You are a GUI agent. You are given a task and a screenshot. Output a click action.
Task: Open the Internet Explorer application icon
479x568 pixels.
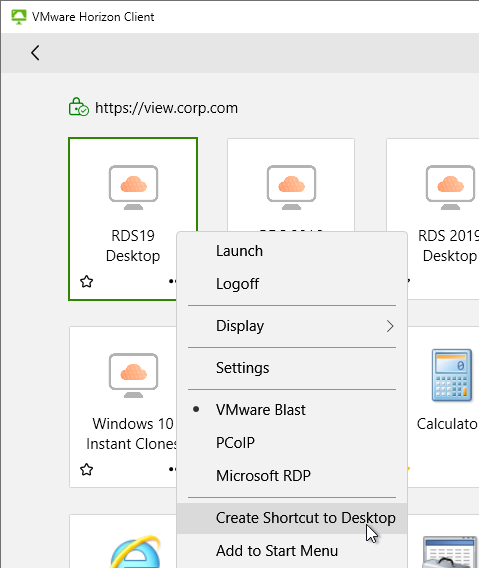tap(136, 552)
